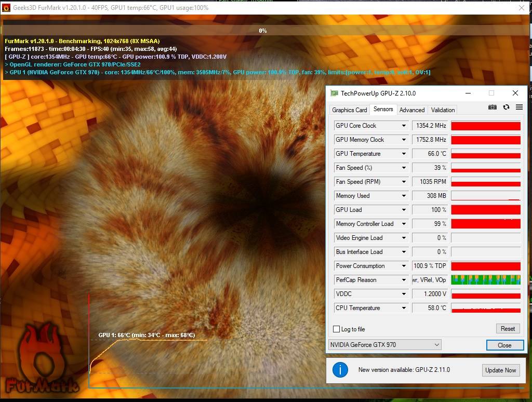Viewport: 532px width, 402px height.
Task: Close the GPU-Z window with X
Action: coord(515,93)
